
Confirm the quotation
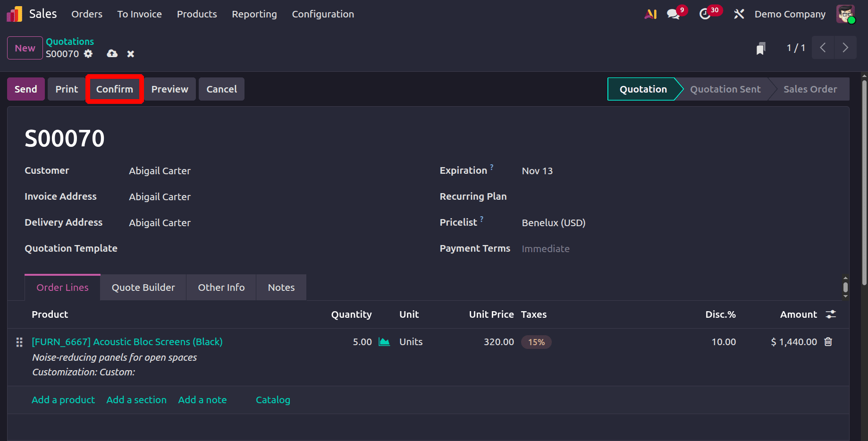pyautogui.click(x=115, y=89)
